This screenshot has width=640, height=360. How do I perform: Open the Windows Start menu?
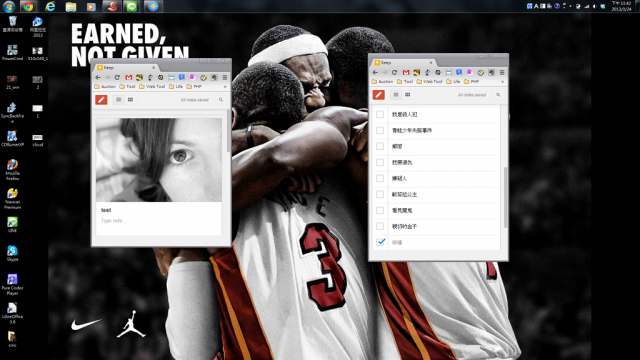pos(9,6)
